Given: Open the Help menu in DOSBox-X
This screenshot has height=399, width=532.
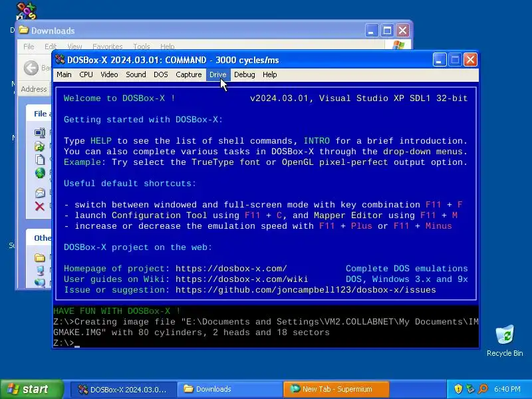Looking at the screenshot, I should pyautogui.click(x=270, y=74).
